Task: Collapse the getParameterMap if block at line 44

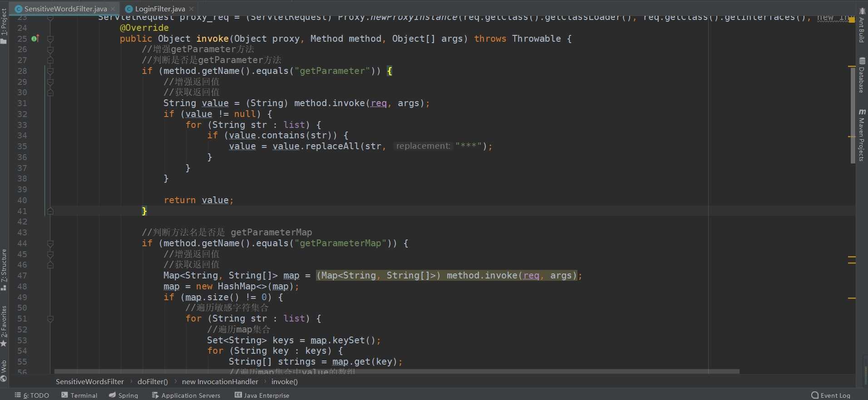Action: point(50,244)
